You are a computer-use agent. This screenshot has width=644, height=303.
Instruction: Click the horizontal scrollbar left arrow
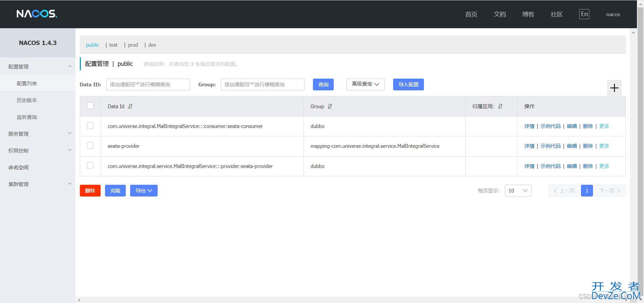point(79,300)
